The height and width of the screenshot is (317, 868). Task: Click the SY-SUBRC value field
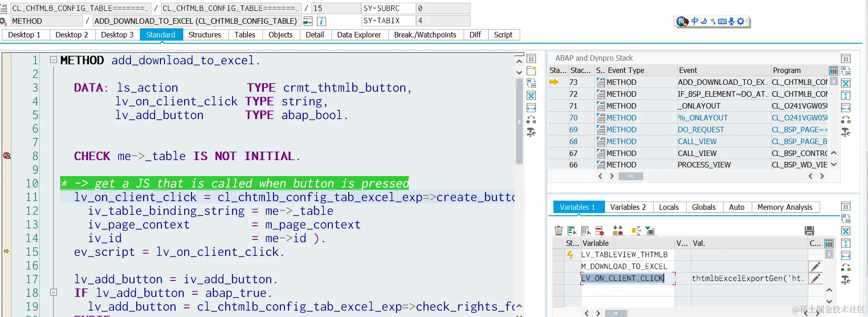coord(443,8)
